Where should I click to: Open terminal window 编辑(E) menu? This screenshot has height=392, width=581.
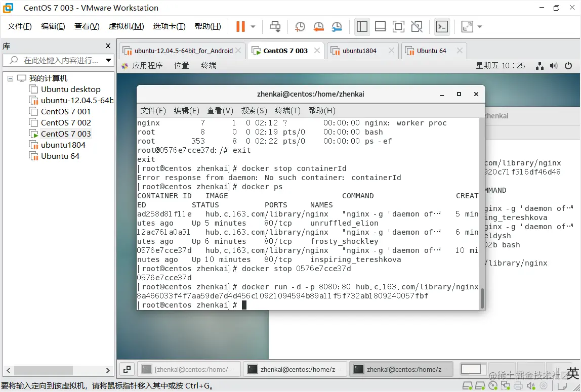coord(186,111)
